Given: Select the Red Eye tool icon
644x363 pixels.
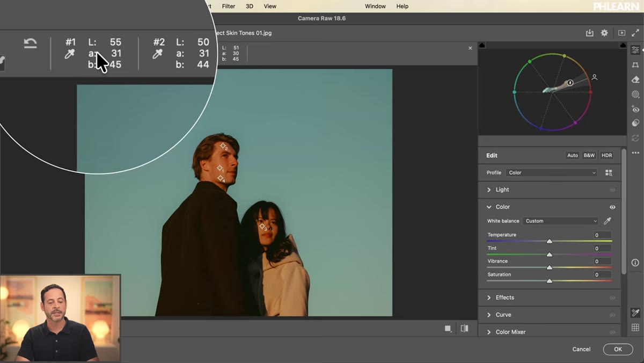Looking at the screenshot, I should pos(635,109).
